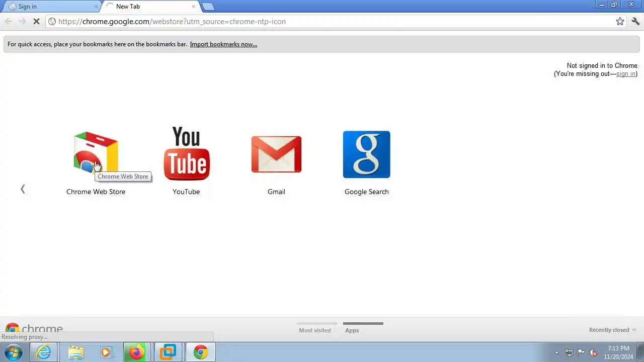Open Windows Explorer folder on taskbar
Viewport: 644px width, 362px height.
[75, 352]
